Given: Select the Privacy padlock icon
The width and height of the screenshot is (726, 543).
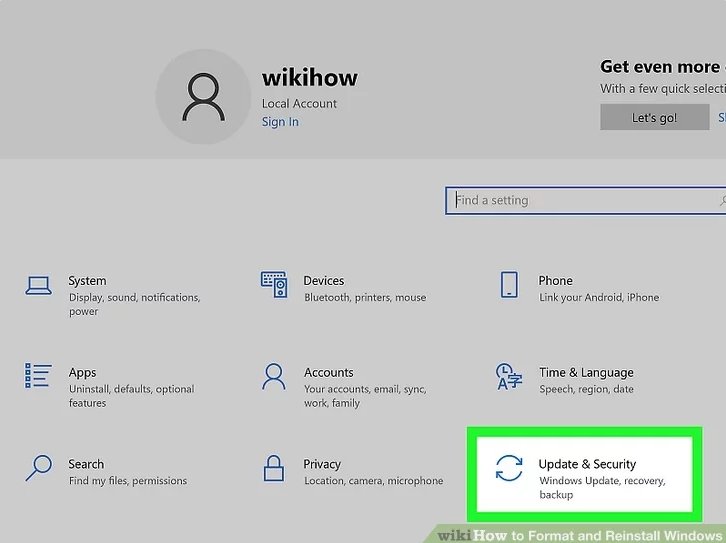Looking at the screenshot, I should (274, 468).
